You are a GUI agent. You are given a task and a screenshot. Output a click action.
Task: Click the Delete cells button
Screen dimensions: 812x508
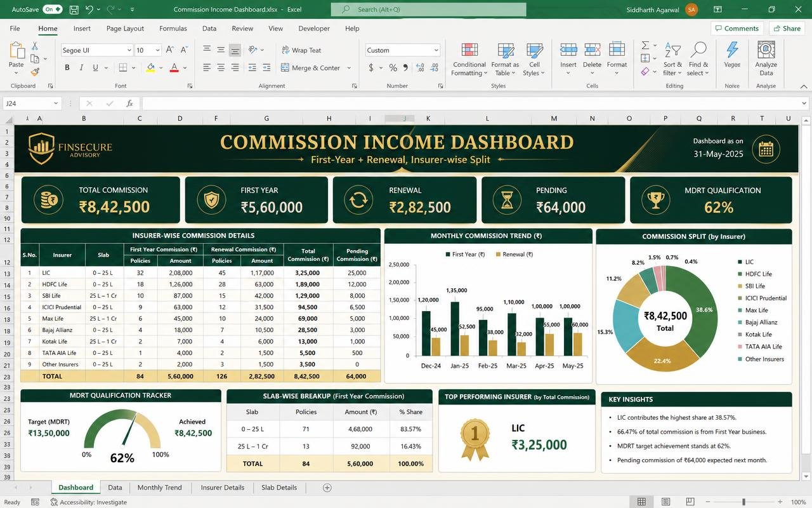pyautogui.click(x=592, y=58)
